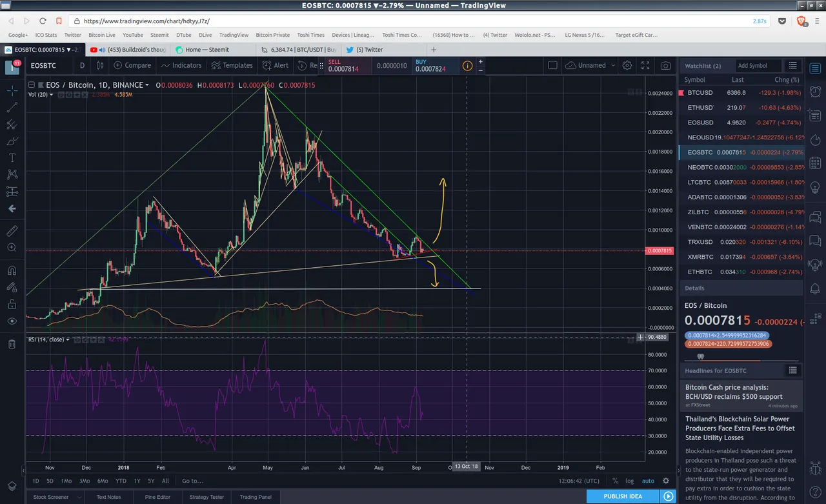Select the chart layout square icon
Screen dimensions: 826x504
click(552, 65)
